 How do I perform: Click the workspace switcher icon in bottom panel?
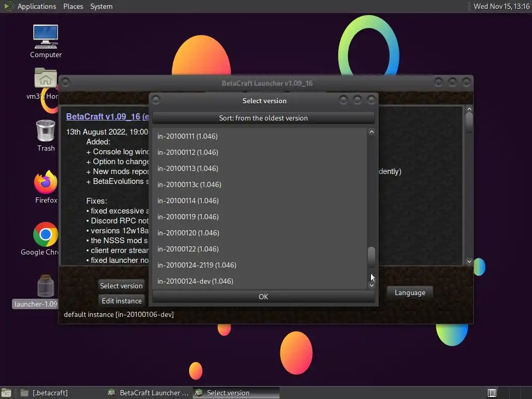(491, 393)
